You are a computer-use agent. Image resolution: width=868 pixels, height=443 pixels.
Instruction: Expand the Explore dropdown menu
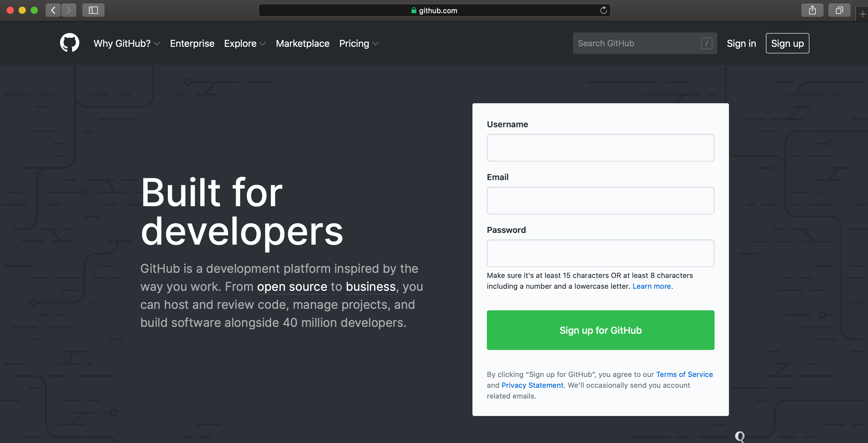click(245, 44)
